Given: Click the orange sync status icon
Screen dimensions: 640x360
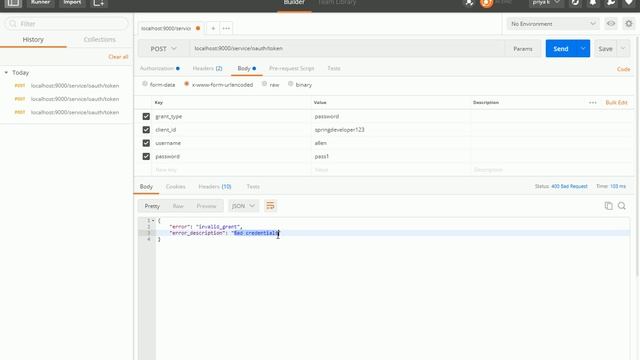Looking at the screenshot, I should [x=487, y=3].
